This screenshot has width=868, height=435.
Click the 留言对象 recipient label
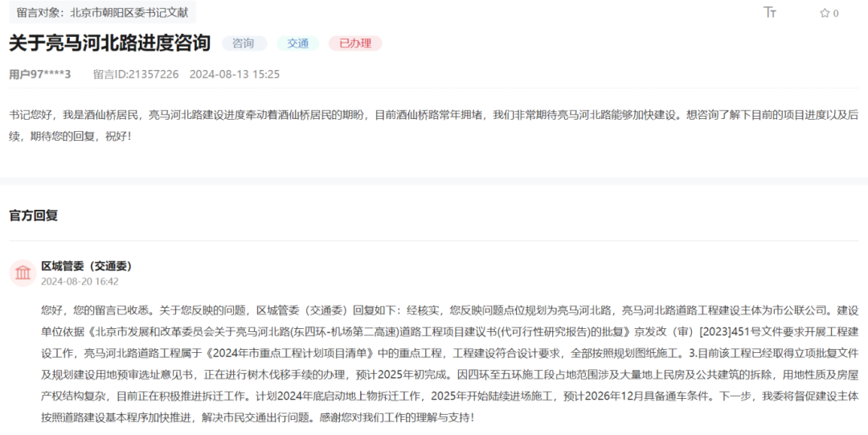[x=102, y=12]
